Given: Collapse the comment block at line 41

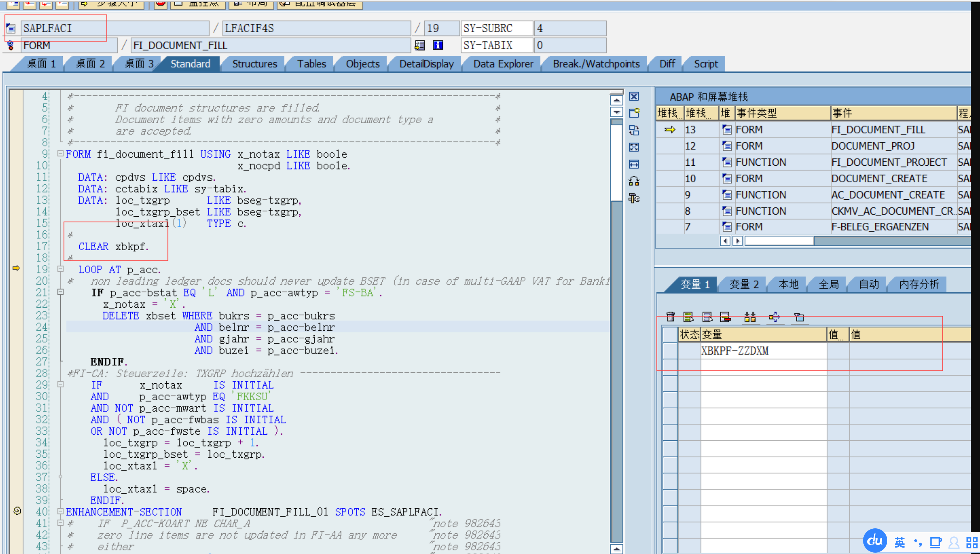Looking at the screenshot, I should (60, 523).
